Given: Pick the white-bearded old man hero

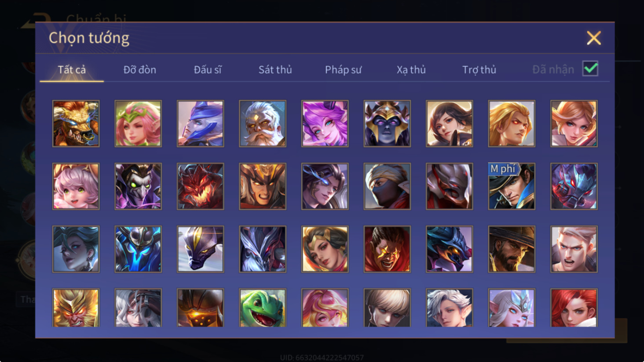Looking at the screenshot, I should pyautogui.click(x=263, y=123).
